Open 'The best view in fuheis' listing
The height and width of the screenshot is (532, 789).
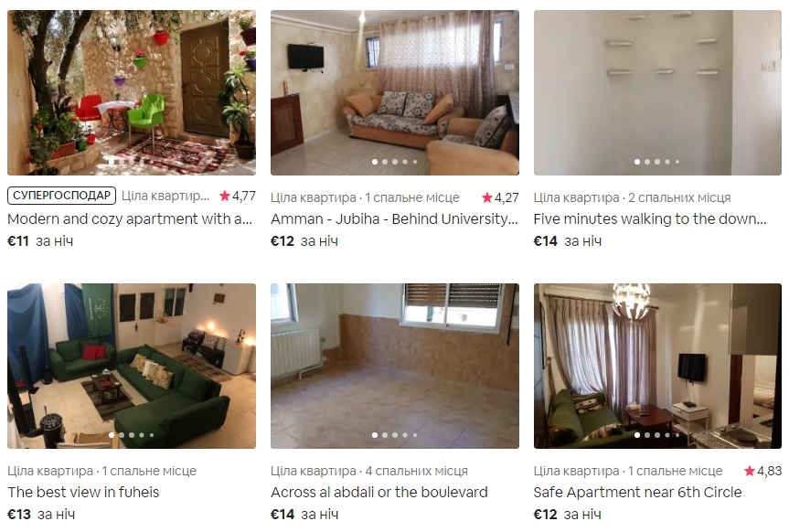tap(83, 493)
